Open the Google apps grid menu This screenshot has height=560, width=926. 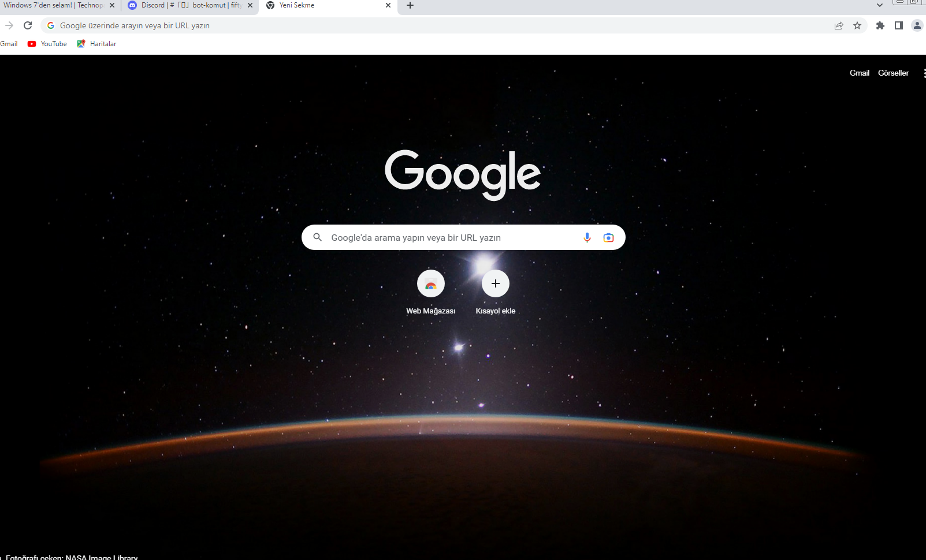tap(923, 73)
